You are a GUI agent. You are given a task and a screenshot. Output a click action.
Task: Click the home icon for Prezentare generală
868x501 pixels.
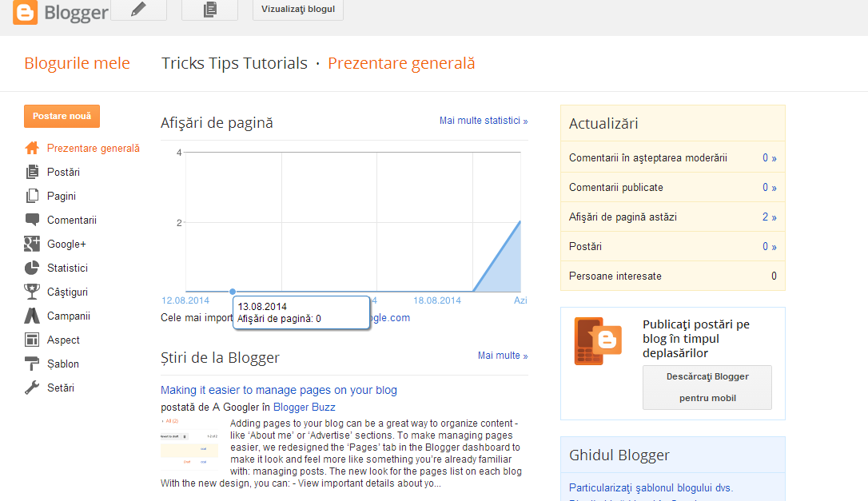(32, 148)
